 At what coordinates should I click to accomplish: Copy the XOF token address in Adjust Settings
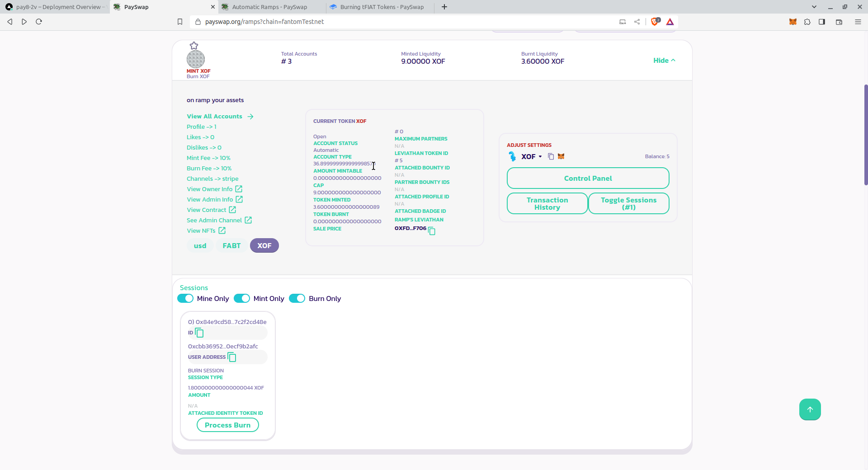pos(551,156)
